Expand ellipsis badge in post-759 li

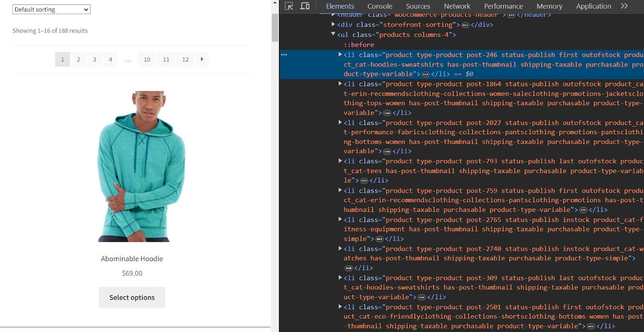coord(583,210)
